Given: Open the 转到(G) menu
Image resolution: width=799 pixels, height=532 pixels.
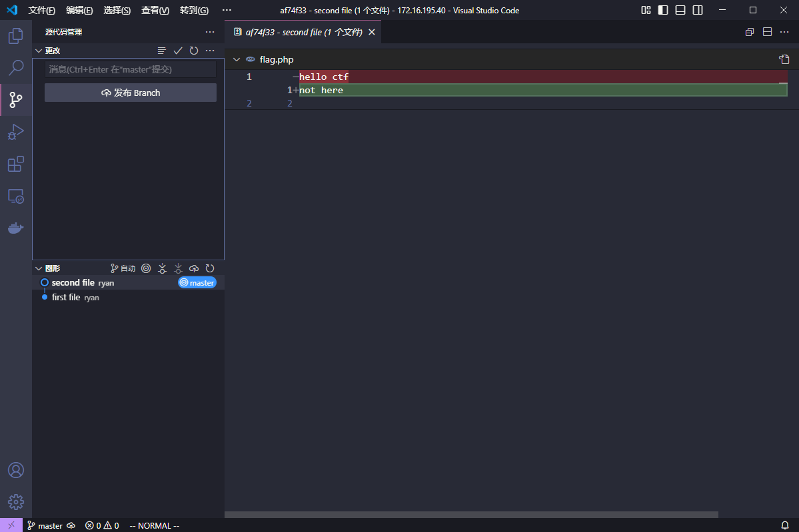Looking at the screenshot, I should tap(194, 10).
